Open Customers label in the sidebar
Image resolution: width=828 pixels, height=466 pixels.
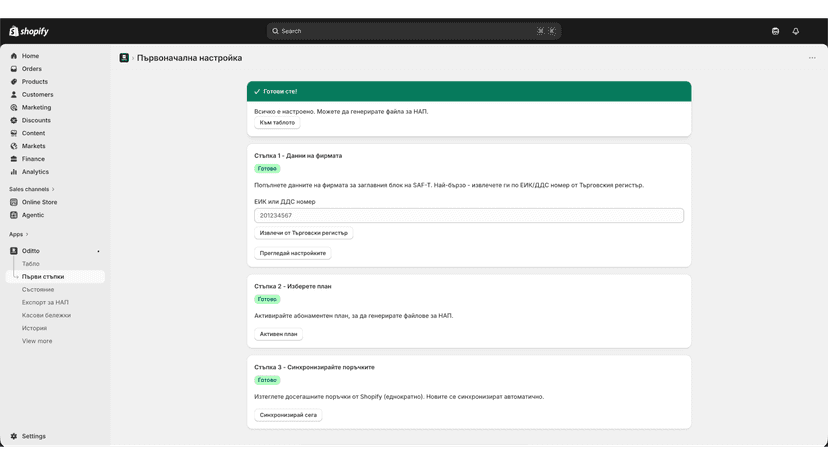(x=37, y=95)
